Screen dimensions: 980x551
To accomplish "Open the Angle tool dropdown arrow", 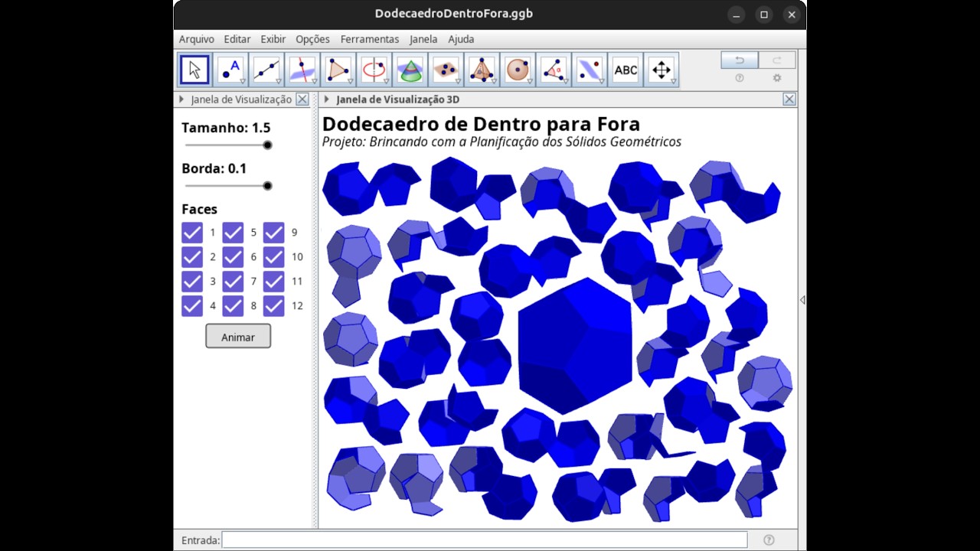I will [x=566, y=81].
